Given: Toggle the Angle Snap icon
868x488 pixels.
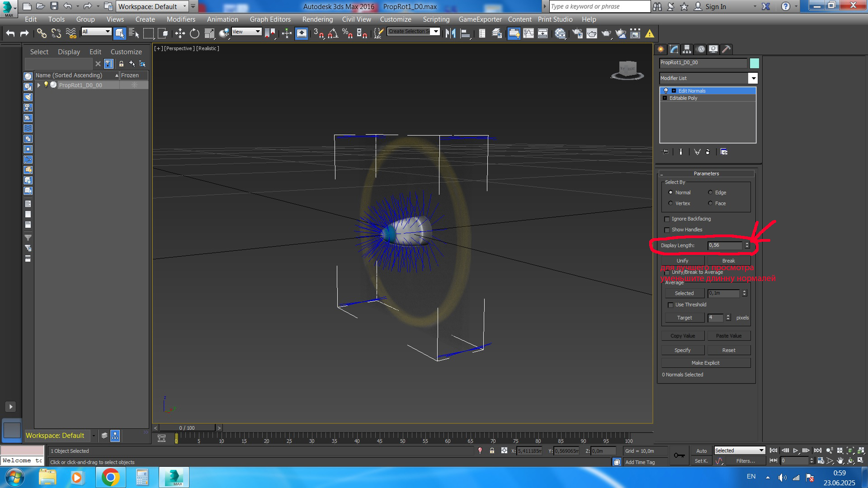Looking at the screenshot, I should [x=333, y=33].
